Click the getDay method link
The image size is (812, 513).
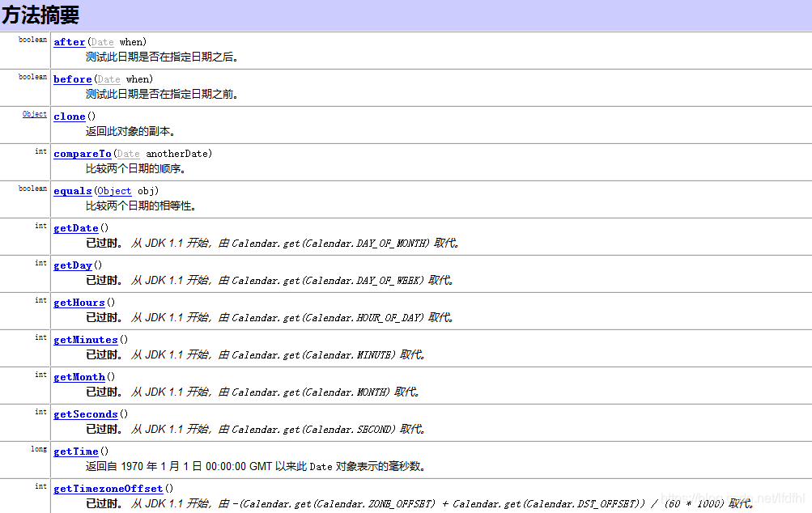[x=72, y=264]
